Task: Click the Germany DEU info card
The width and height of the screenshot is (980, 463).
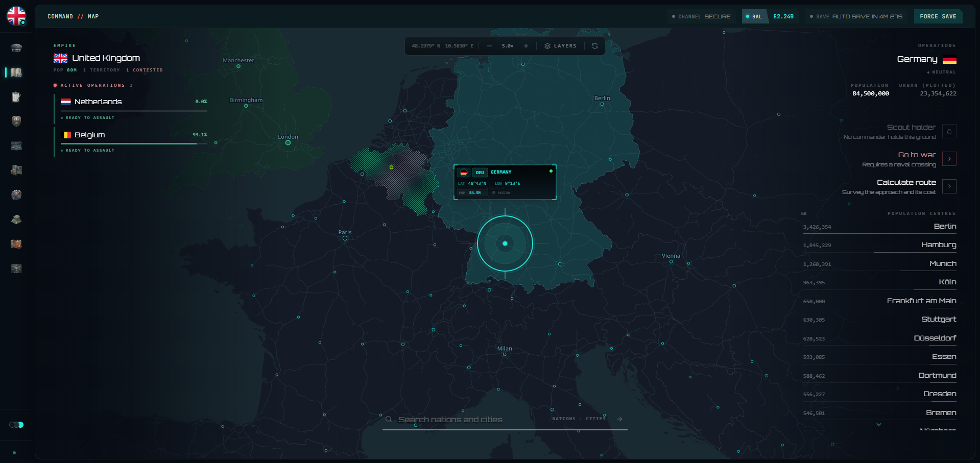Action: pyautogui.click(x=505, y=182)
